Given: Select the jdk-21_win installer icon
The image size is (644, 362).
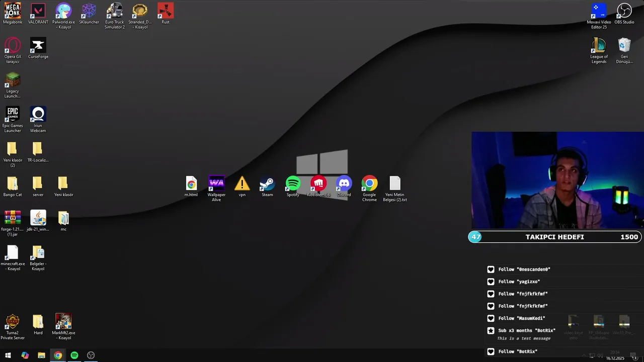Looking at the screenshot, I should [38, 221].
